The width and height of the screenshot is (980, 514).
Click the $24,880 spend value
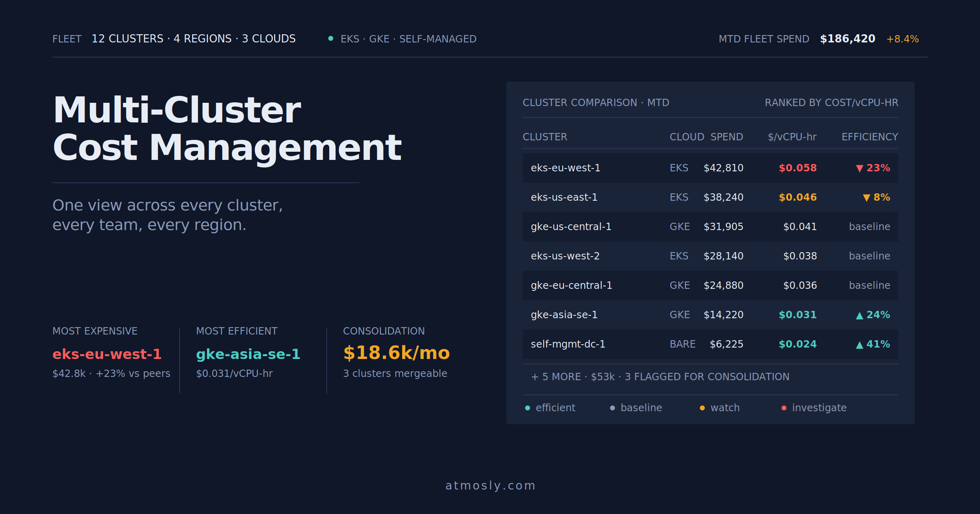(x=723, y=285)
